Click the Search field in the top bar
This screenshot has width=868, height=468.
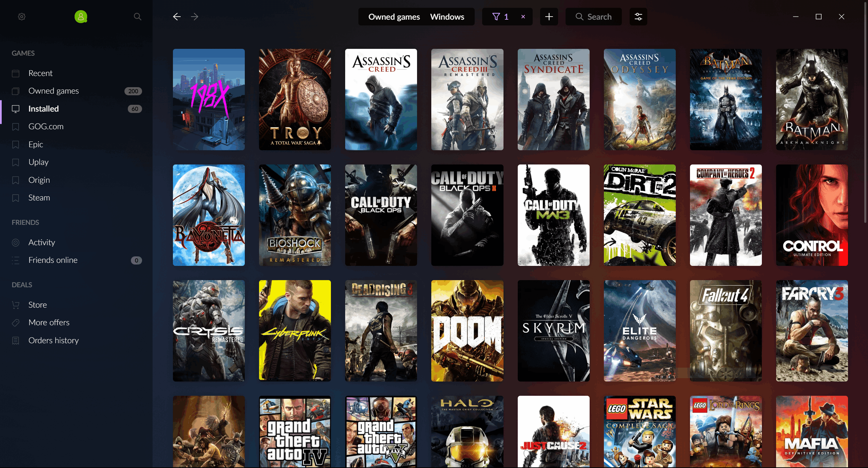(593, 17)
